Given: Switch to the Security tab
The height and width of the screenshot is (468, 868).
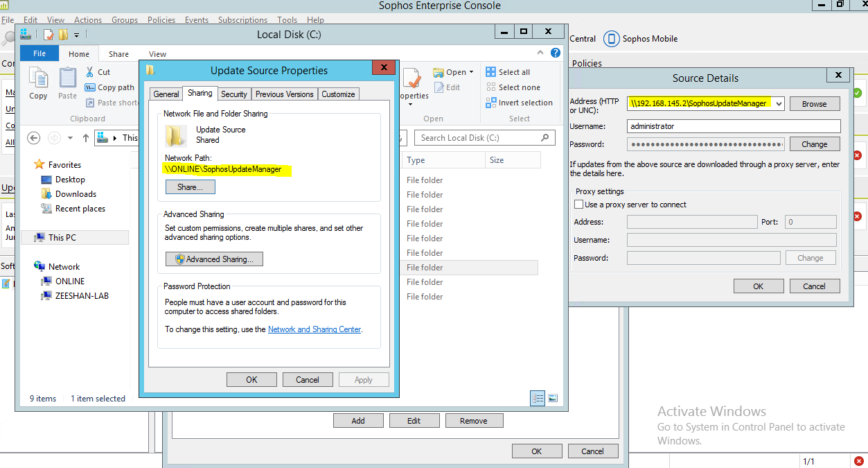Looking at the screenshot, I should [x=234, y=94].
